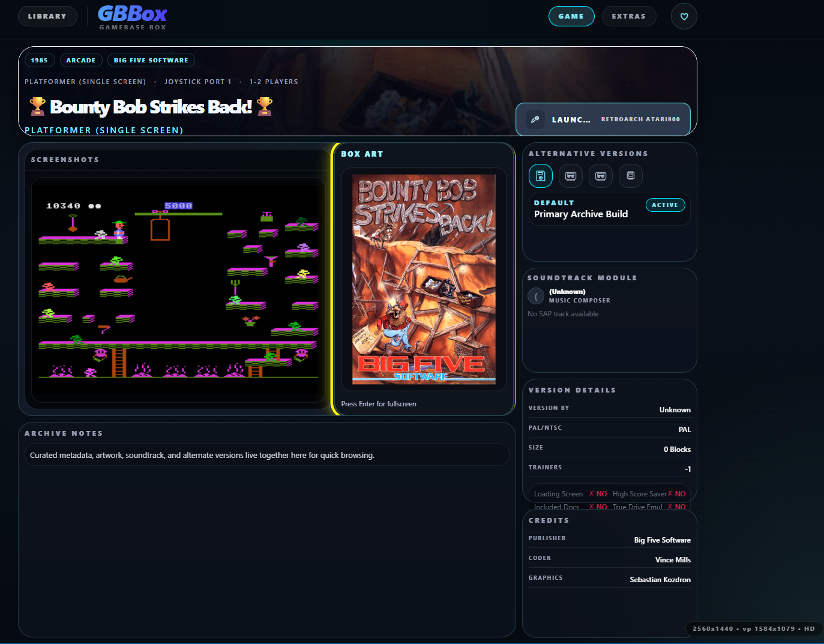Click the GBBox logo
This screenshot has height=644, width=824.
coord(133,17)
